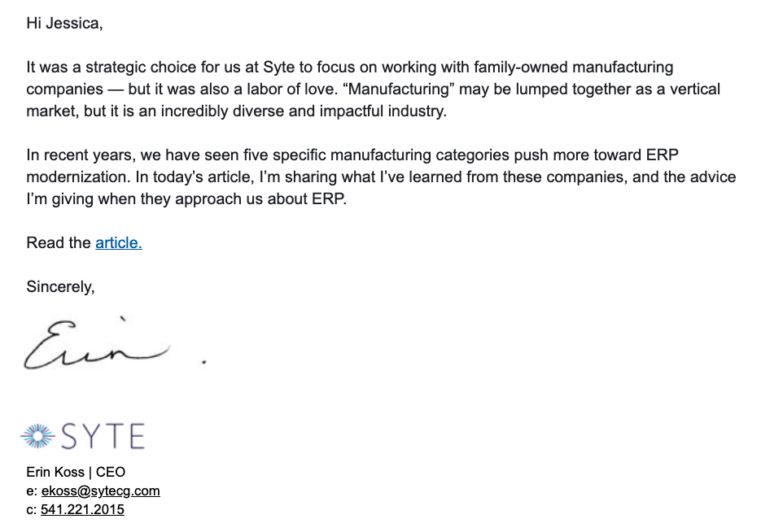
Task: Open the article hyperlink
Action: click(118, 242)
